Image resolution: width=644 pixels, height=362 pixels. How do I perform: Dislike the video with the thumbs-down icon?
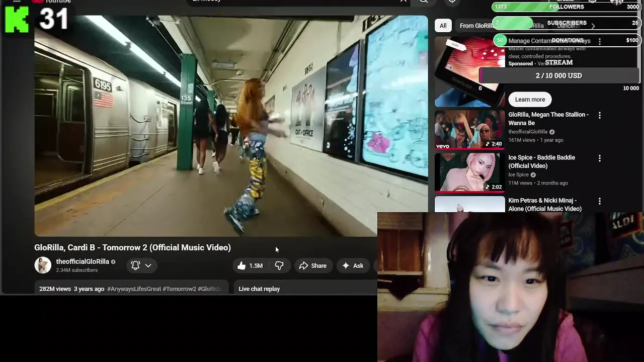(x=279, y=265)
